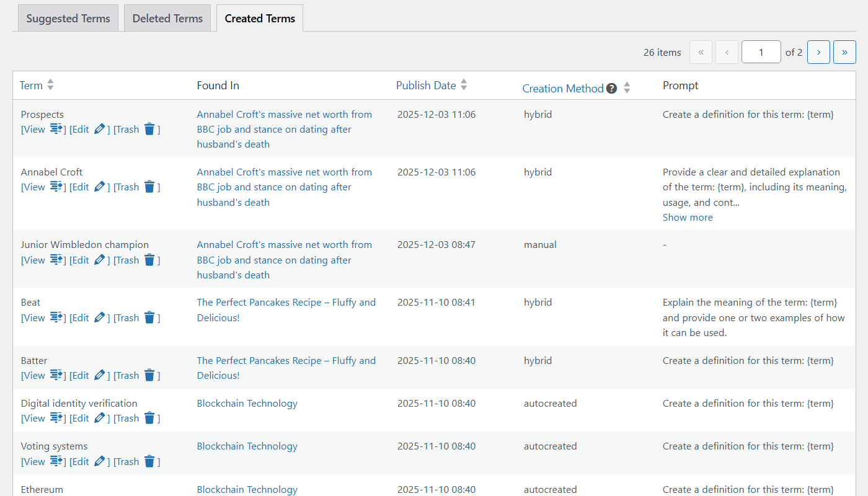Switch to the Suggested Terms tab
868x496 pixels.
[x=68, y=19]
